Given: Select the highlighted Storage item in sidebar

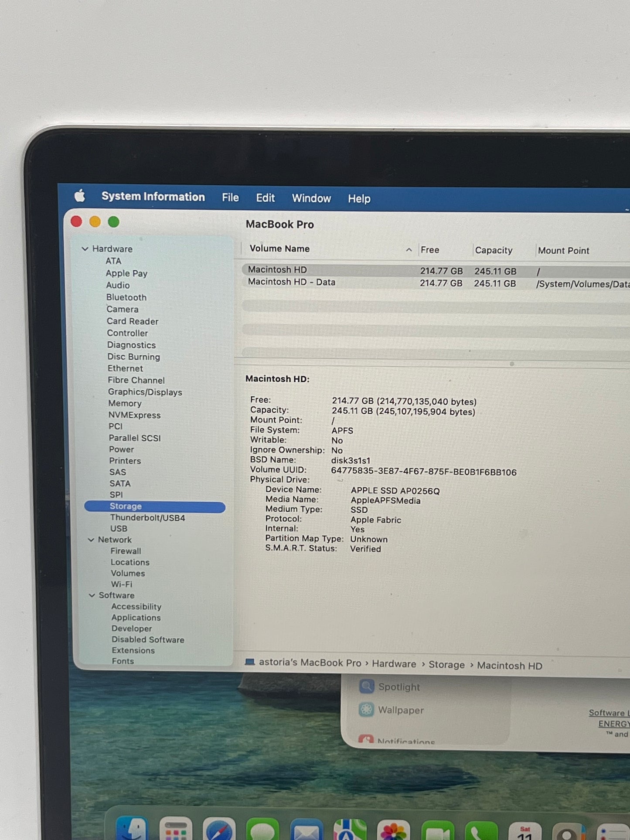Looking at the screenshot, I should coord(155,507).
